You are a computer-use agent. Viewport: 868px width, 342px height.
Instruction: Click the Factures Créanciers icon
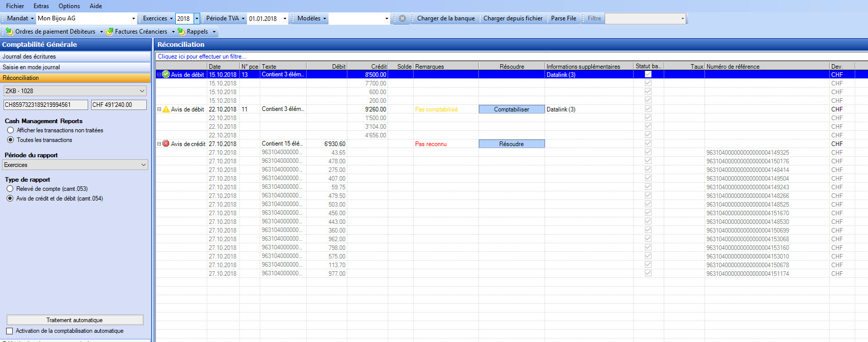(110, 32)
